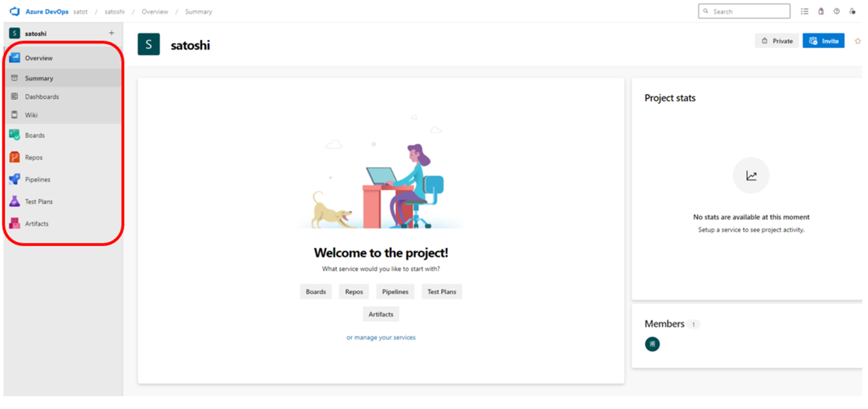Screen dimensions: 868x409
Task: Open Artifacts via its package icon
Action: [15, 223]
